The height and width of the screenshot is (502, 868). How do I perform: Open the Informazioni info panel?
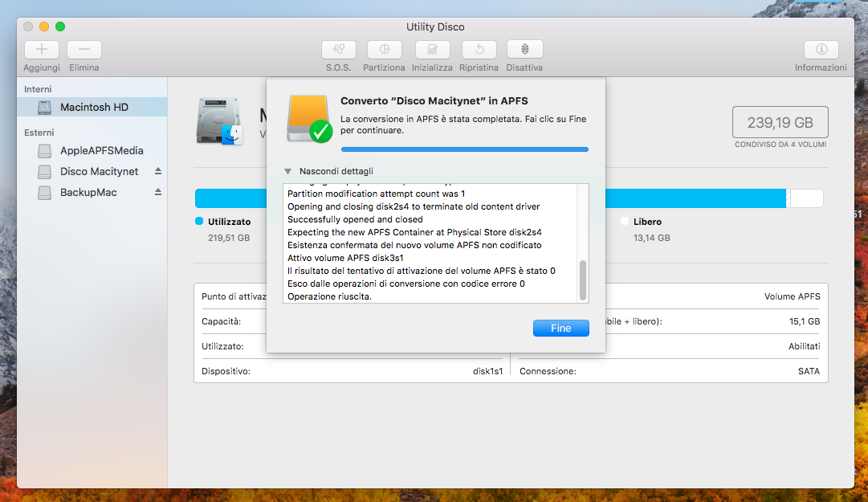[821, 50]
